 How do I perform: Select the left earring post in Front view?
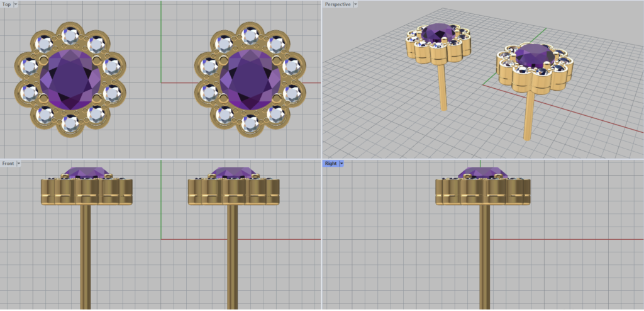86,252
